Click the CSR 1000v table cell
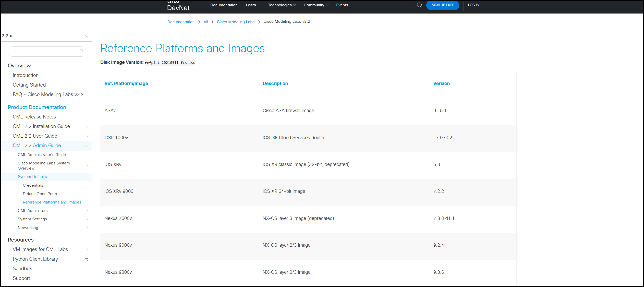The width and height of the screenshot is (644, 287). [x=116, y=138]
